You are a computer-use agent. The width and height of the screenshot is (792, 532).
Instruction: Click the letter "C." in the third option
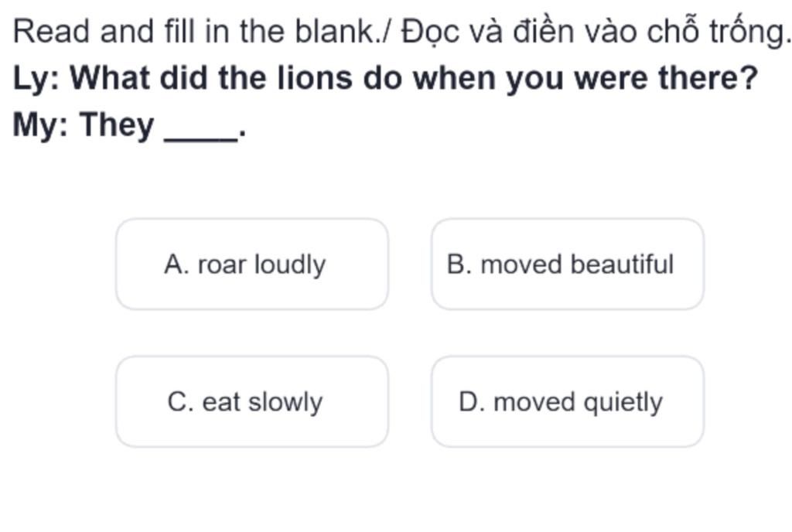[180, 402]
